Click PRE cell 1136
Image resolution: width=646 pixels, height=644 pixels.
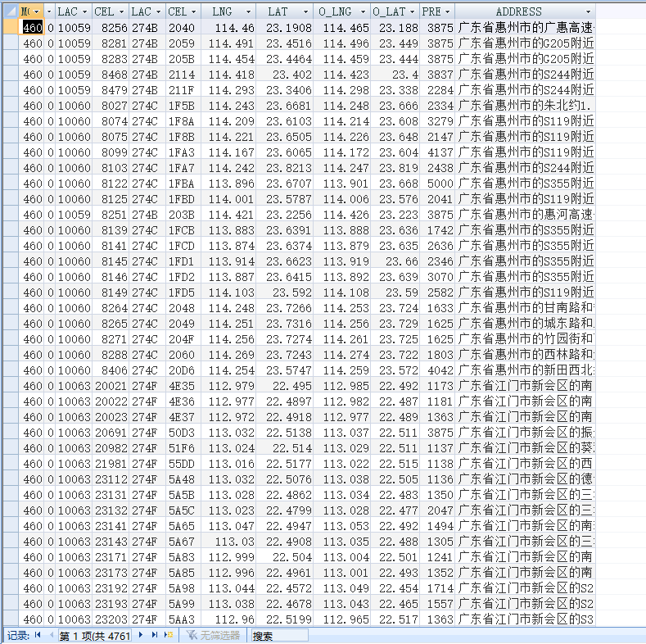tap(437, 479)
